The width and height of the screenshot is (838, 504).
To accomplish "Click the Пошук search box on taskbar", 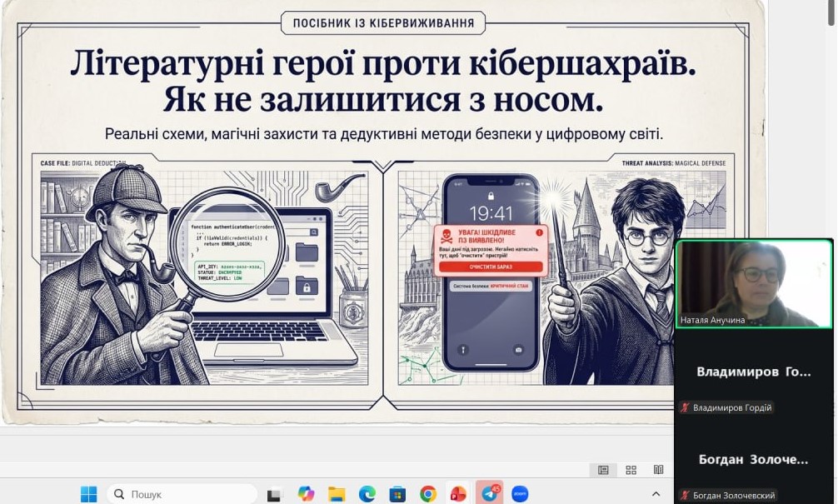I will coord(182,494).
